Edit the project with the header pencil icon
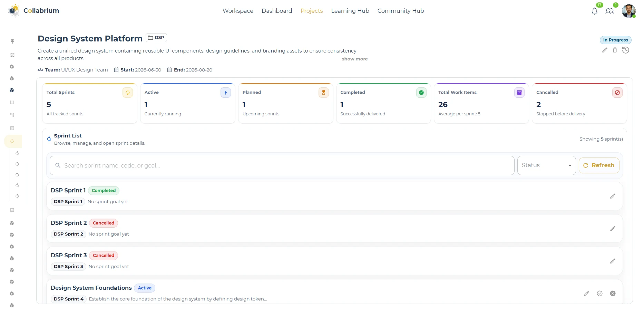The width and height of the screenshot is (644, 315). 605,50
